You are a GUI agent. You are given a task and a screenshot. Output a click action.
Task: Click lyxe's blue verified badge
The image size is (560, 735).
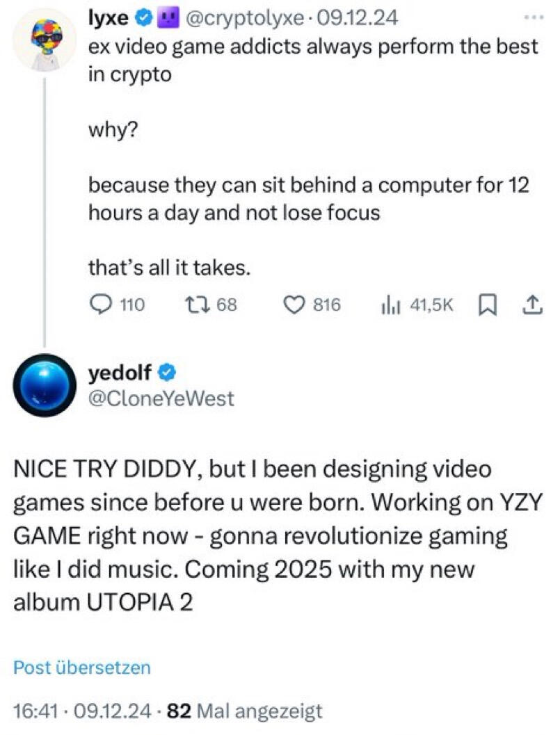[x=144, y=18]
